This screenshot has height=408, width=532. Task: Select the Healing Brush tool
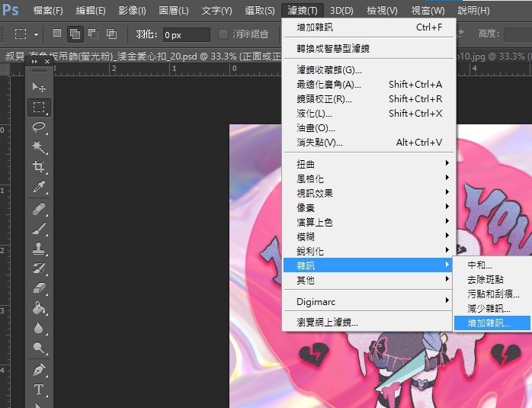(39, 209)
